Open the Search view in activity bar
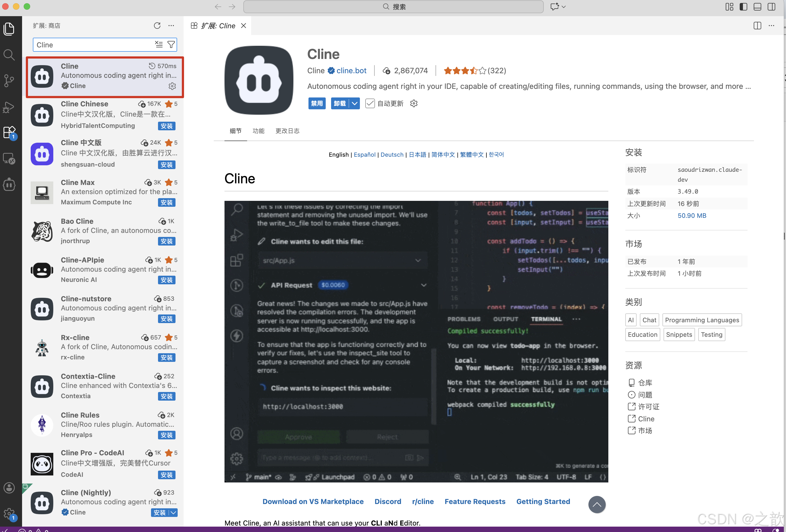 pos(9,55)
